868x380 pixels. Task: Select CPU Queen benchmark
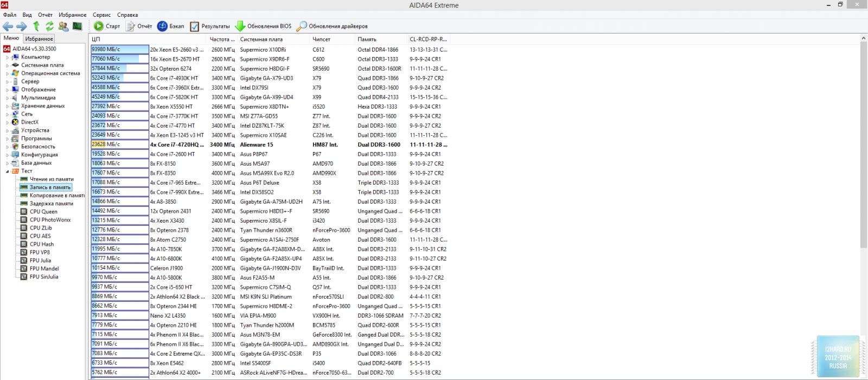click(x=43, y=212)
